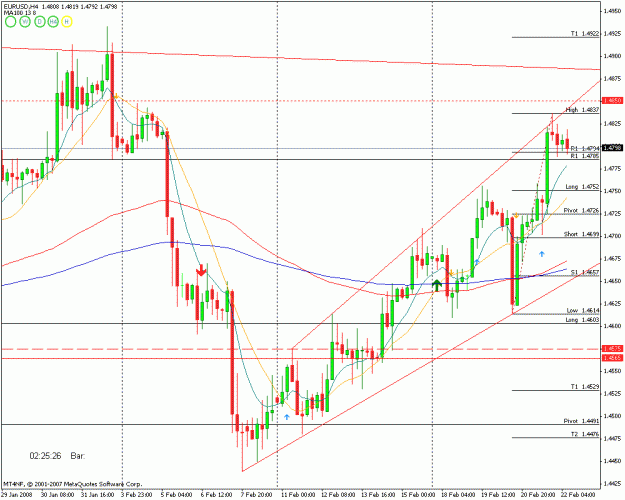Select the Low 1.4614 level label
The image size is (625, 500).
pyautogui.click(x=583, y=310)
